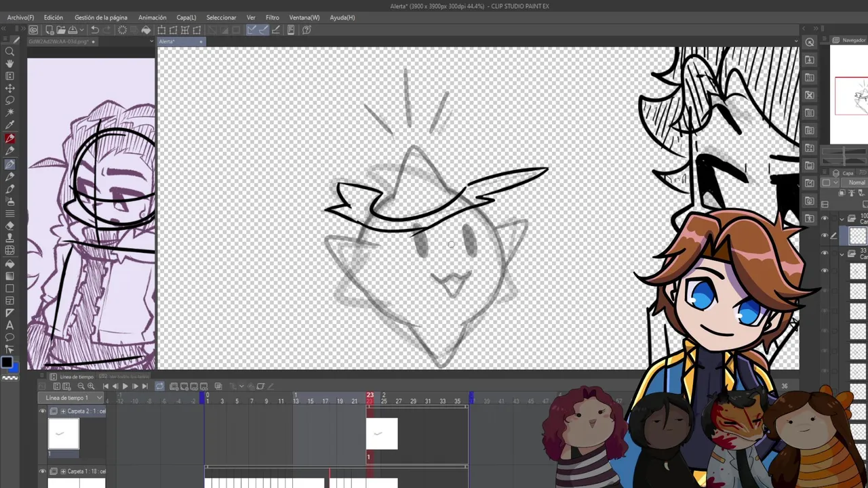This screenshot has height=488, width=868.
Task: Open the help question mark icon
Action: point(307,30)
